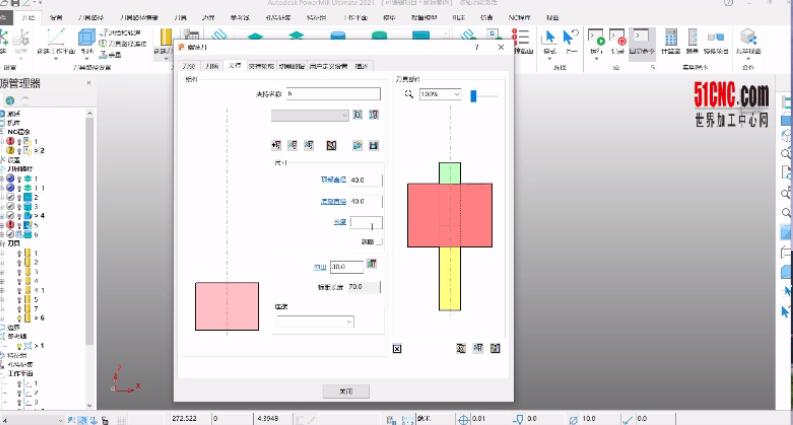Open the dropdown above the Close button

click(x=313, y=322)
